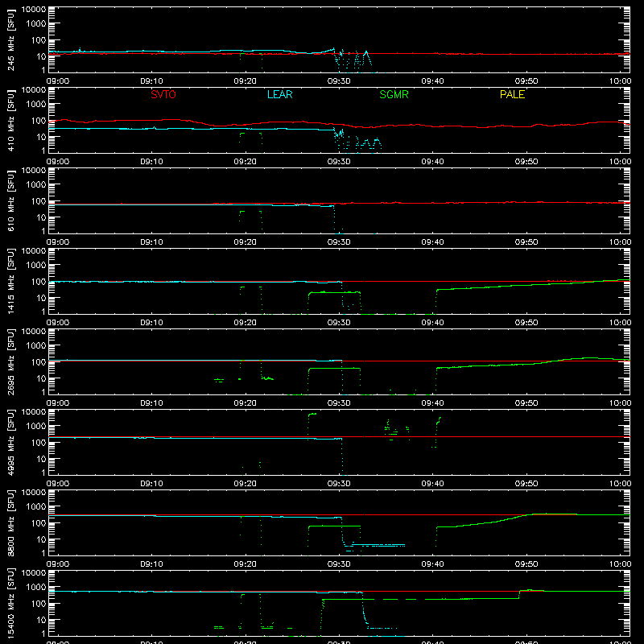Screen dimensions: 644x644
Task: Click 09:40 label under the 1415 MHz plot
Action: coord(432,323)
